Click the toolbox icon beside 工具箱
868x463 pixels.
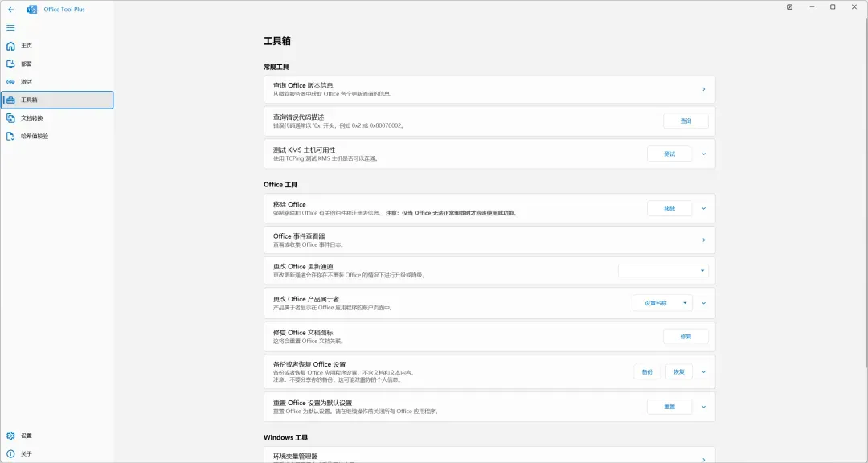pyautogui.click(x=10, y=100)
